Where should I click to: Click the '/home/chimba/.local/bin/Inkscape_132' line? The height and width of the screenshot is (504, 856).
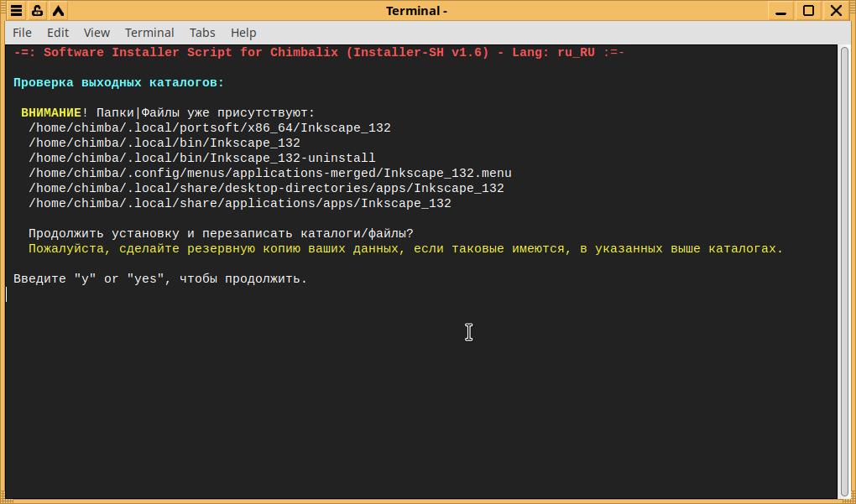(x=164, y=143)
